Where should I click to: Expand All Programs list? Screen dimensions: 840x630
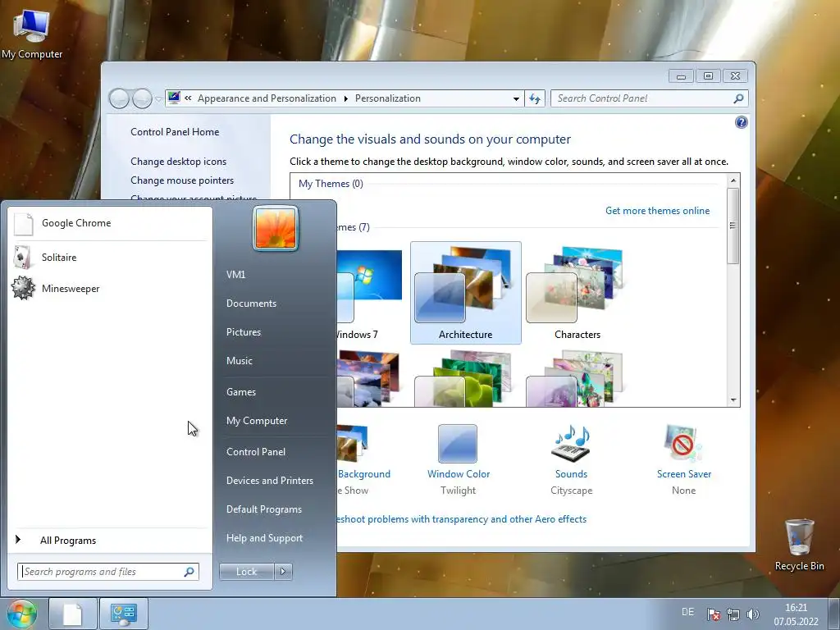(110, 540)
